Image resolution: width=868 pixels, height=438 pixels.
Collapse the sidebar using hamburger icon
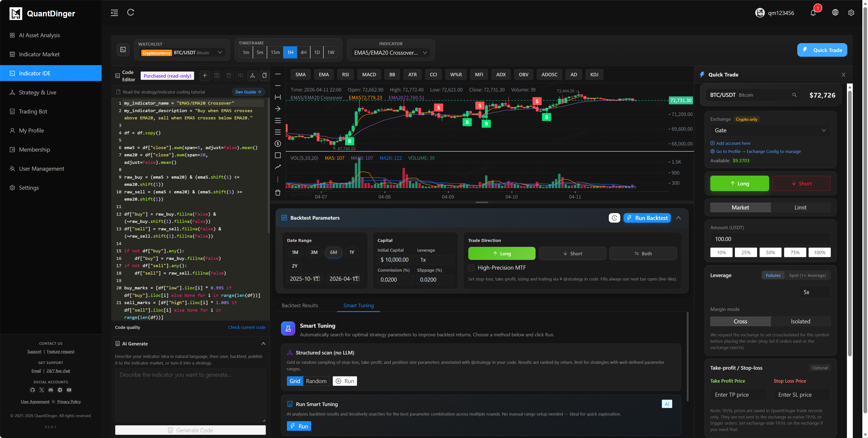tap(115, 13)
